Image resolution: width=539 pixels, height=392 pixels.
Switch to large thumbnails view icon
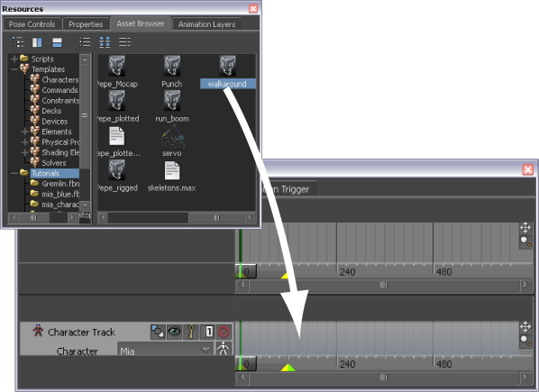coord(105,42)
